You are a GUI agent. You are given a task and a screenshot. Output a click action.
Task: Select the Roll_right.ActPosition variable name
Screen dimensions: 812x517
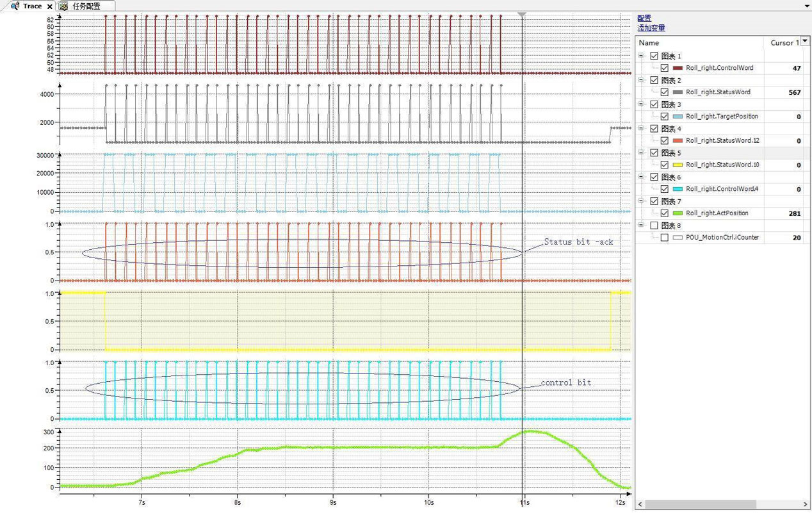coord(717,213)
